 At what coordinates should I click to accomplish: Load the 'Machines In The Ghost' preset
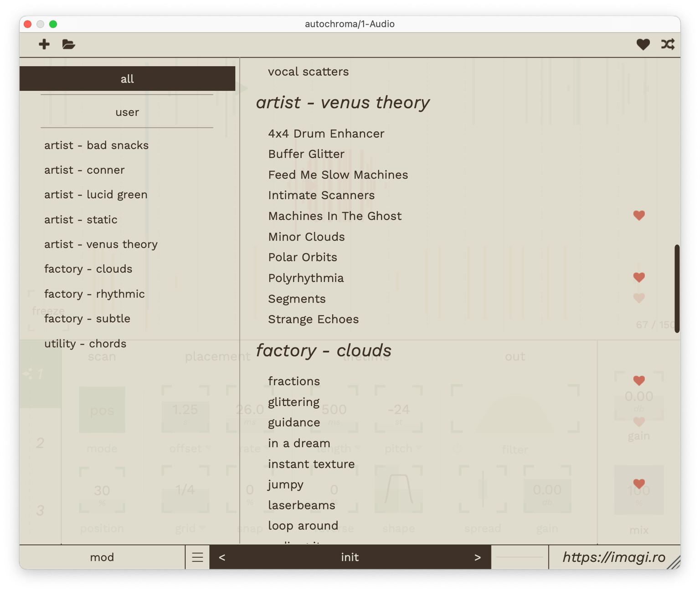click(335, 216)
